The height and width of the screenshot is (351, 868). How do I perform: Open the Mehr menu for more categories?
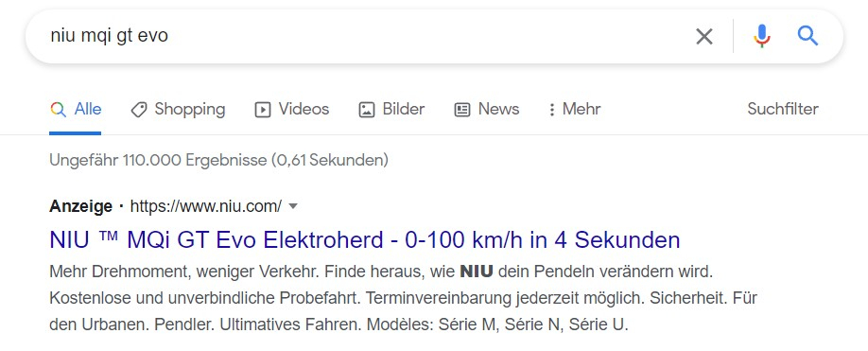574,109
